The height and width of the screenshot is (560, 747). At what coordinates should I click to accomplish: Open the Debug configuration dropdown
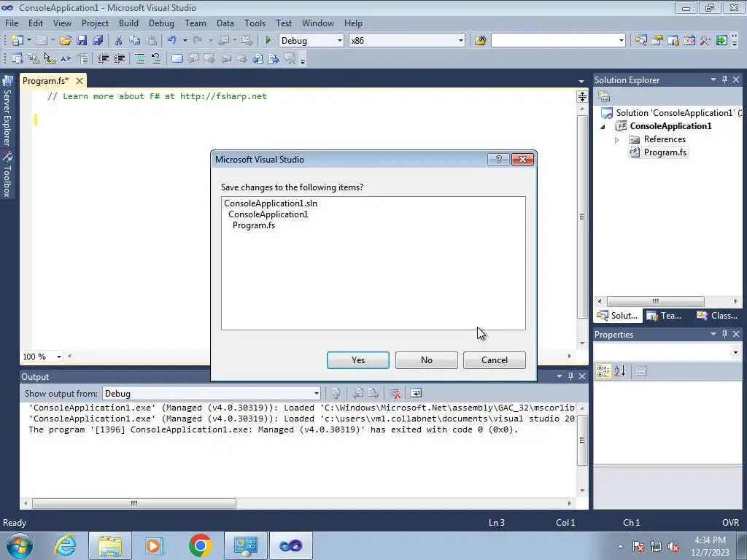[340, 41]
